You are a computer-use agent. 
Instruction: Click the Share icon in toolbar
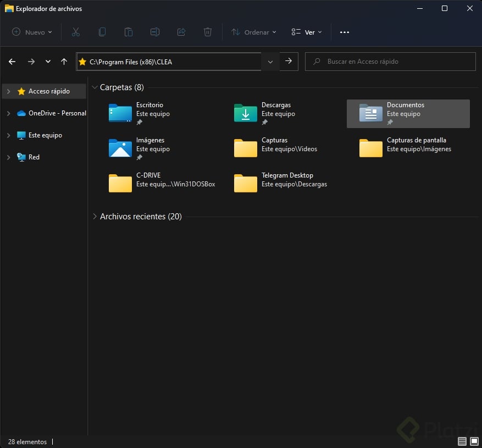181,32
